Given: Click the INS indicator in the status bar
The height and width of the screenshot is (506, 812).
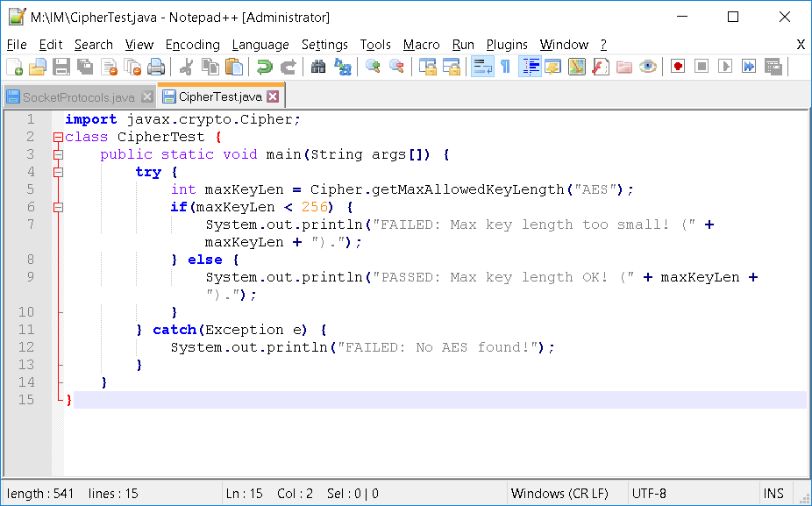Looking at the screenshot, I should tap(773, 494).
